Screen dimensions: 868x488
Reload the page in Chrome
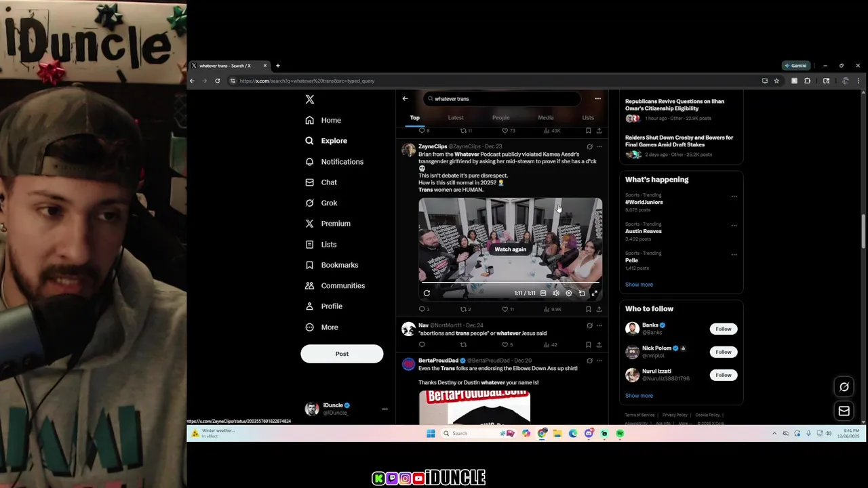pos(217,81)
